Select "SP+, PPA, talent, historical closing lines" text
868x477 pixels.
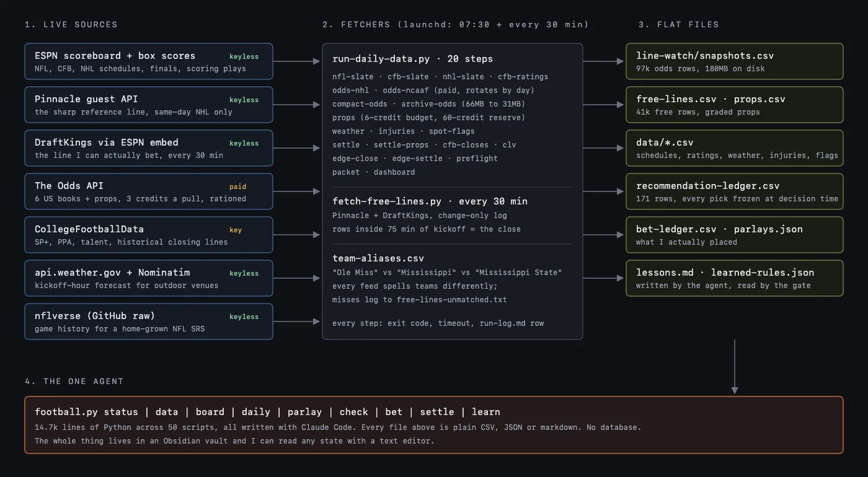(x=131, y=242)
